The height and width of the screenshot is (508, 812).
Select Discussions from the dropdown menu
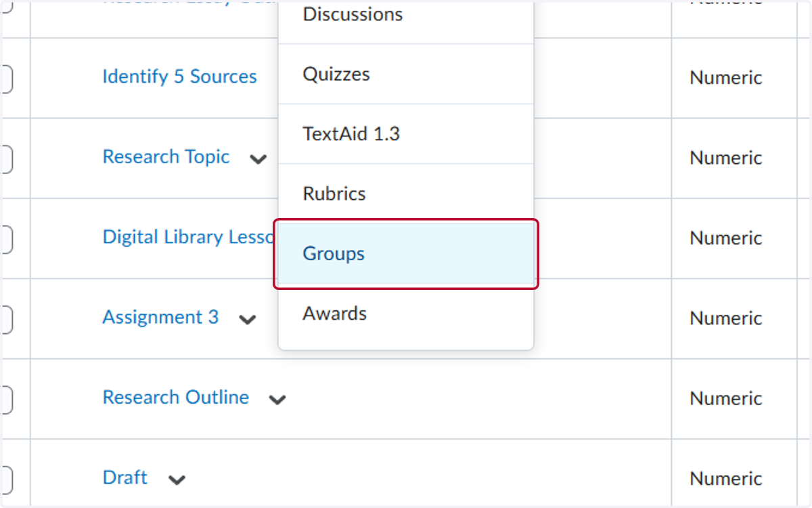406,16
